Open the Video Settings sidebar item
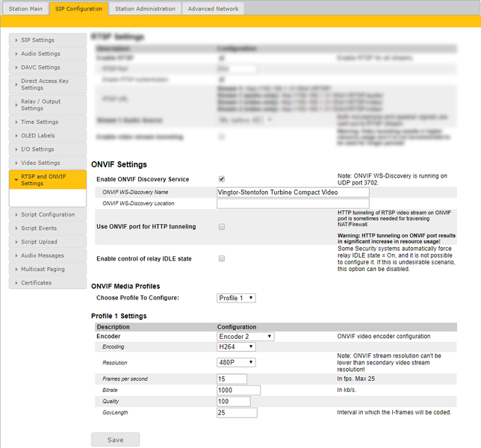The width and height of the screenshot is (481, 448). pyautogui.click(x=48, y=163)
